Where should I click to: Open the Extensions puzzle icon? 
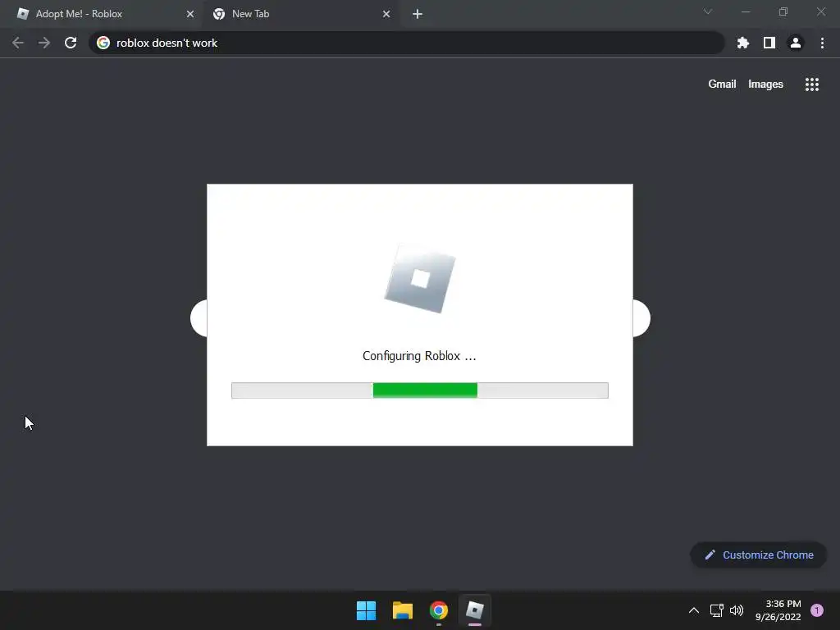(743, 43)
